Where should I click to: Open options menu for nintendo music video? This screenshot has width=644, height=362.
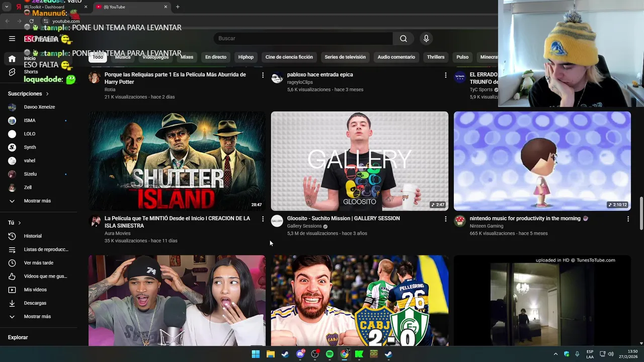(628, 219)
